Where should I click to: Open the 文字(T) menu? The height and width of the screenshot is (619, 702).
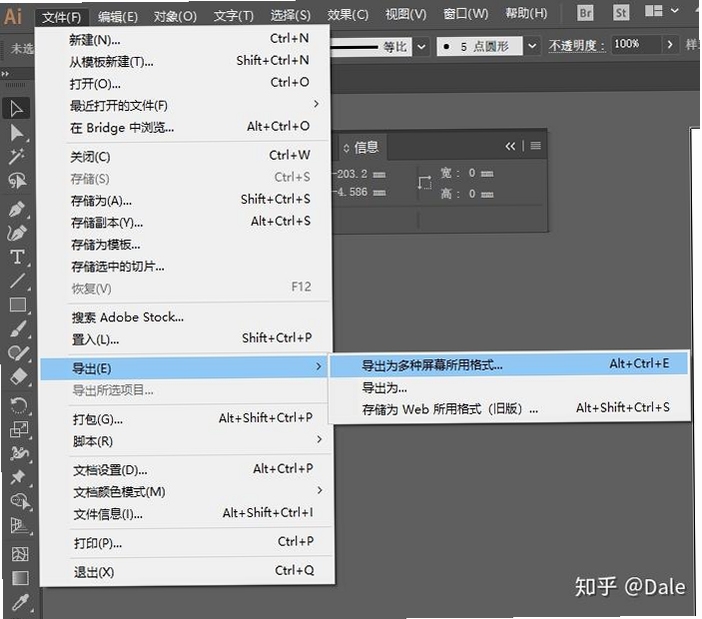click(233, 16)
